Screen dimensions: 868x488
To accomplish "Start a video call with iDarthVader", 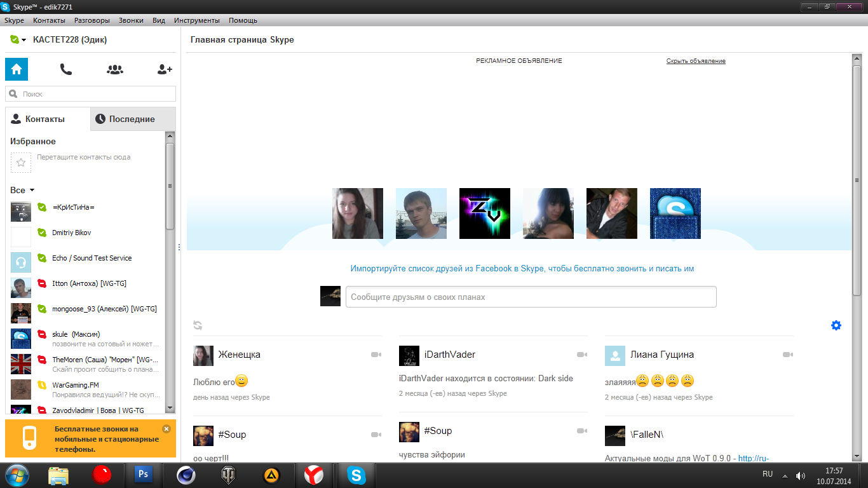I will [581, 355].
